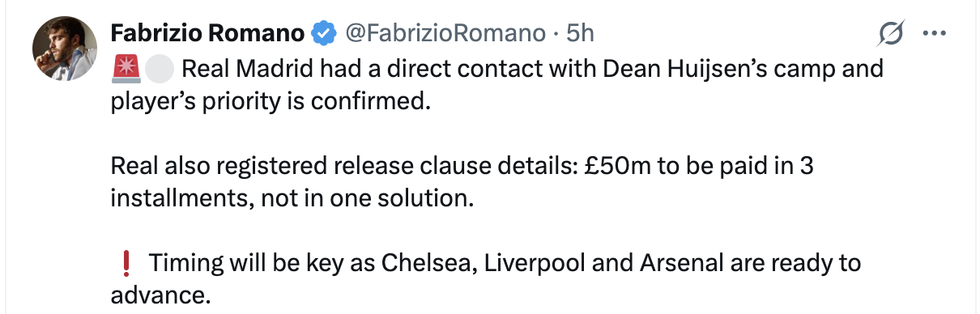Open the three-dot more options menu

coord(934,34)
